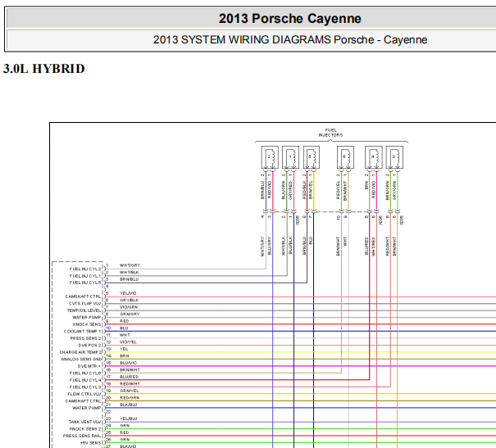
Task: Click the 2013 SYSTEM WIRING DIAGRAMS subtitle
Action: [290, 40]
